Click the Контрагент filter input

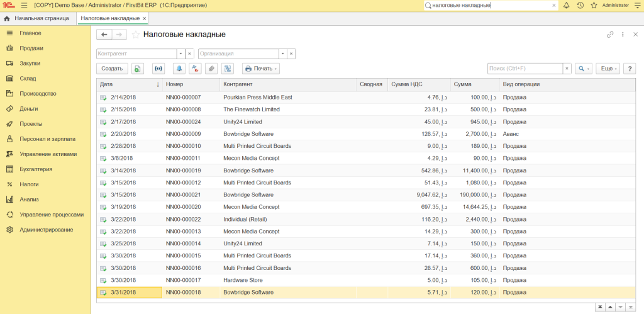136,54
